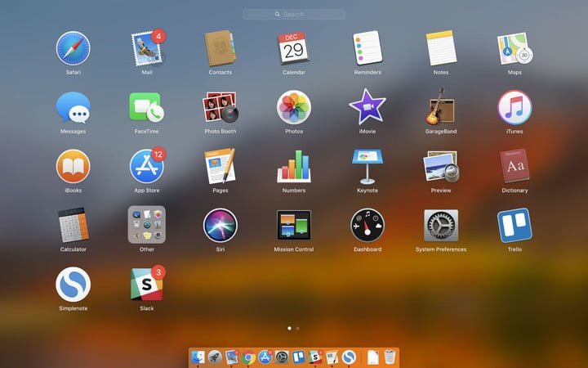Launch the Maps app

click(514, 48)
